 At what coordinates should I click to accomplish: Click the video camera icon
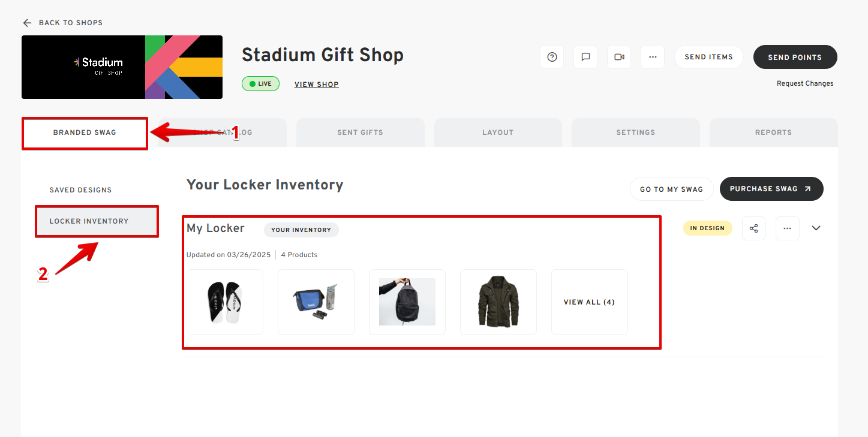pyautogui.click(x=619, y=57)
